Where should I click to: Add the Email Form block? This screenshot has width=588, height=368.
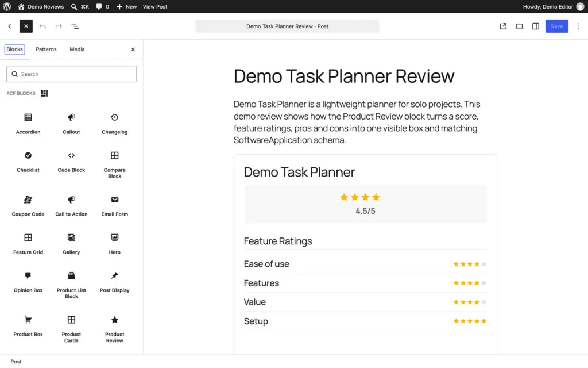(115, 206)
